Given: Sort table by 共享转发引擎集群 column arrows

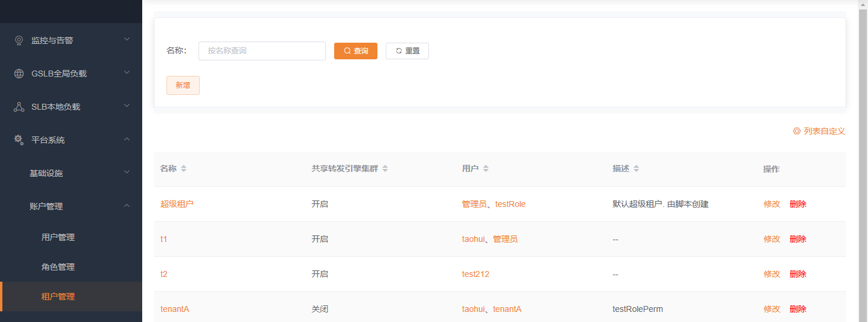Looking at the screenshot, I should click(x=385, y=169).
